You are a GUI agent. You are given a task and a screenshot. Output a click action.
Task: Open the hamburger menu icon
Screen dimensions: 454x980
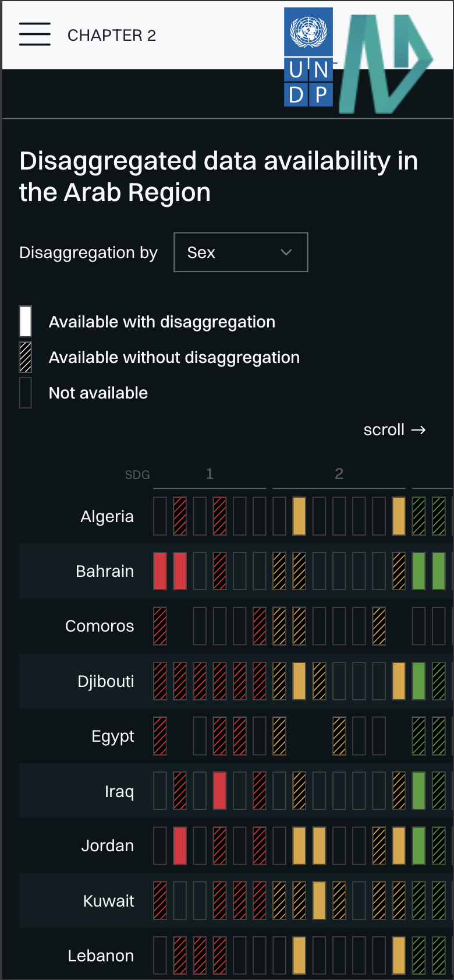pyautogui.click(x=34, y=34)
